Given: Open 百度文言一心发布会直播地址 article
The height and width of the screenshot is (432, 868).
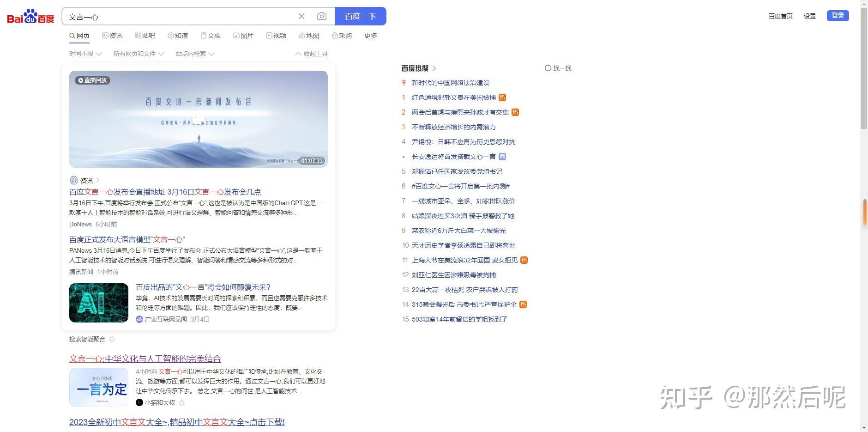Looking at the screenshot, I should tap(165, 192).
